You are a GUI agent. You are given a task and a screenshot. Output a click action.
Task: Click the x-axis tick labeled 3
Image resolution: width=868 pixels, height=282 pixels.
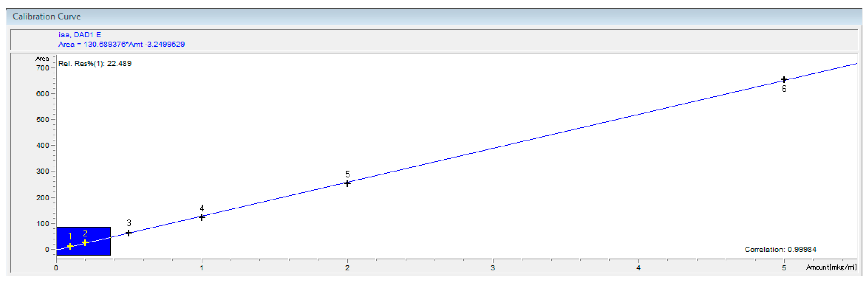click(493, 268)
